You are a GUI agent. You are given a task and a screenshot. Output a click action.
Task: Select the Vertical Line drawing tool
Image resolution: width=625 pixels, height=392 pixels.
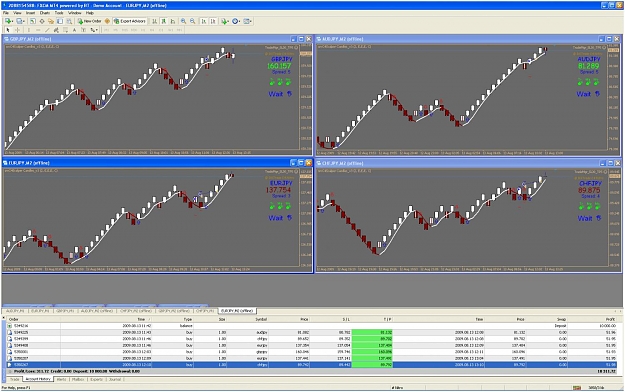(29, 30)
